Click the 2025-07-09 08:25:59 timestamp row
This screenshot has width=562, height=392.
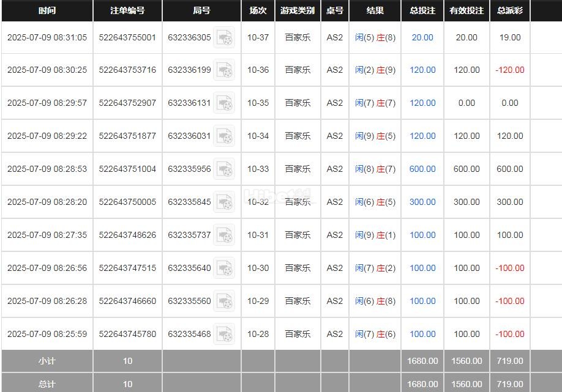click(47, 334)
